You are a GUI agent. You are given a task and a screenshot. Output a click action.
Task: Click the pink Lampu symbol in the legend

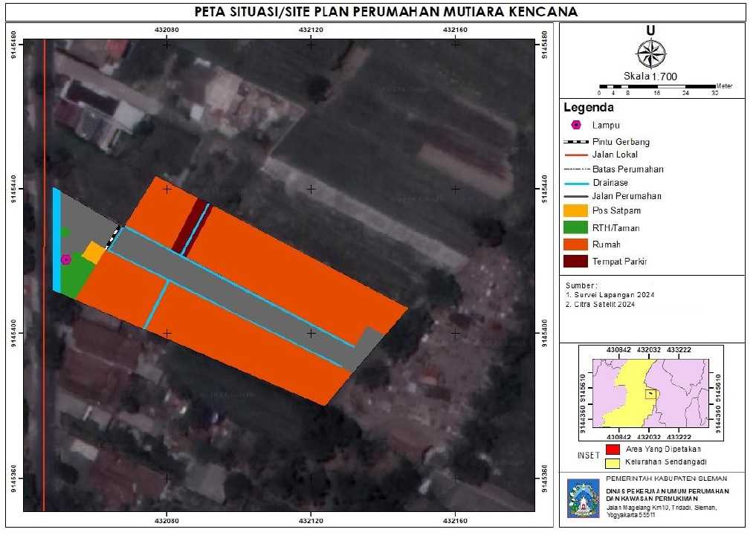pos(576,126)
